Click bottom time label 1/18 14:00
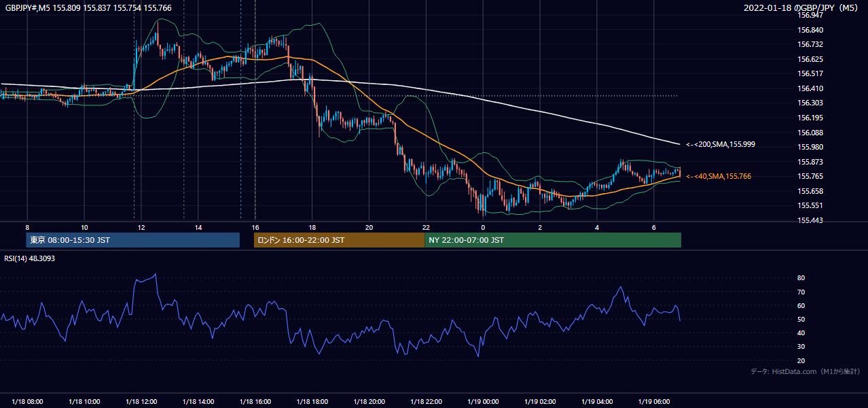 (x=198, y=401)
